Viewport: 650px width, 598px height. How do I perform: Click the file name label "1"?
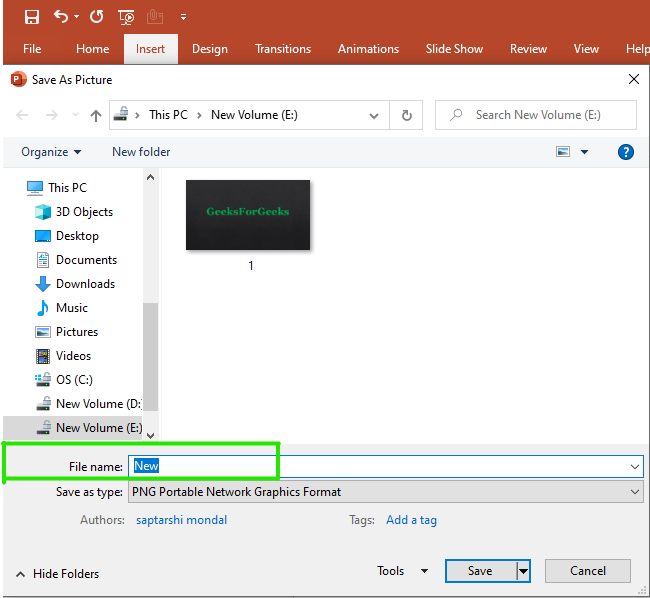pyautogui.click(x=250, y=266)
